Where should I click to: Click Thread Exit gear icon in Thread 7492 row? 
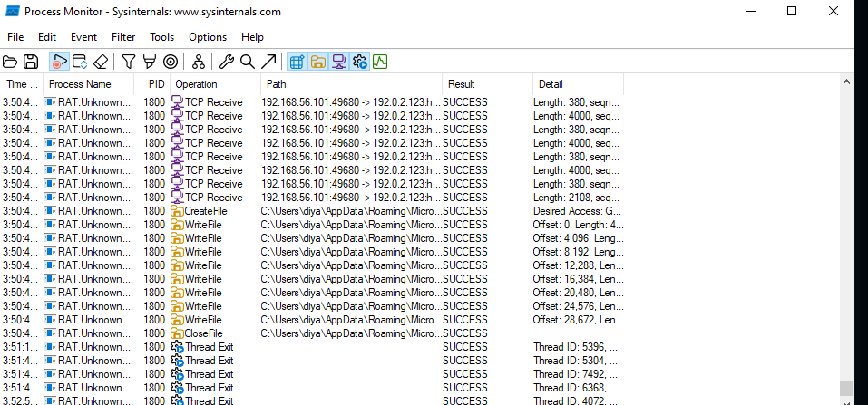coord(177,374)
